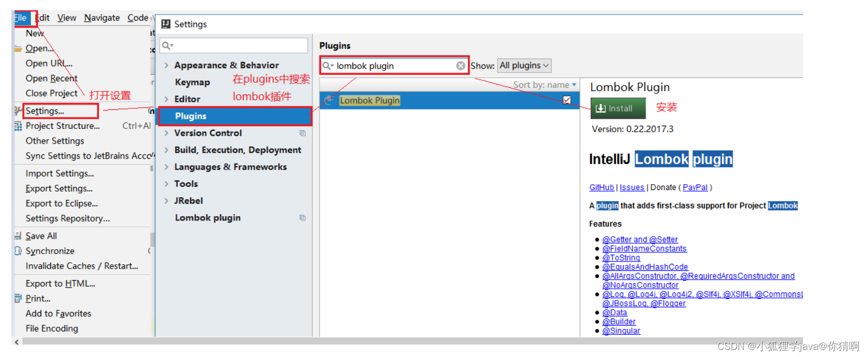Open the Show All plugins dropdown

[524, 66]
